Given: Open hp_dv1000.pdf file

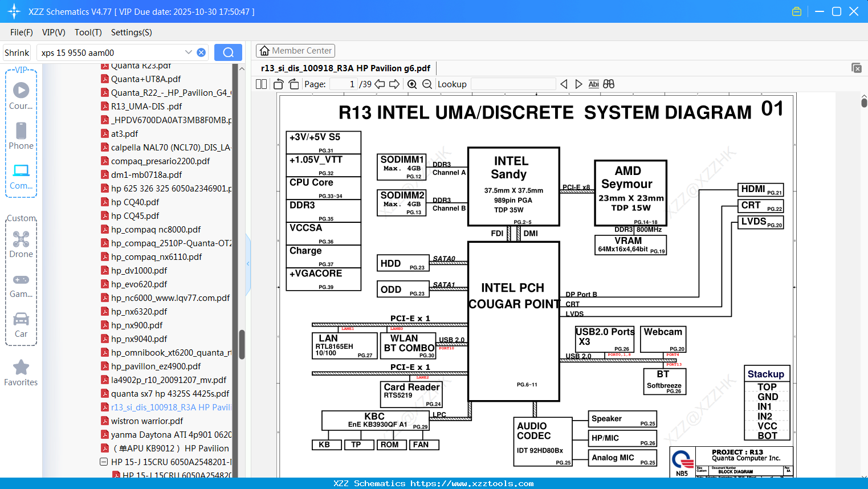Looking at the screenshot, I should point(139,270).
